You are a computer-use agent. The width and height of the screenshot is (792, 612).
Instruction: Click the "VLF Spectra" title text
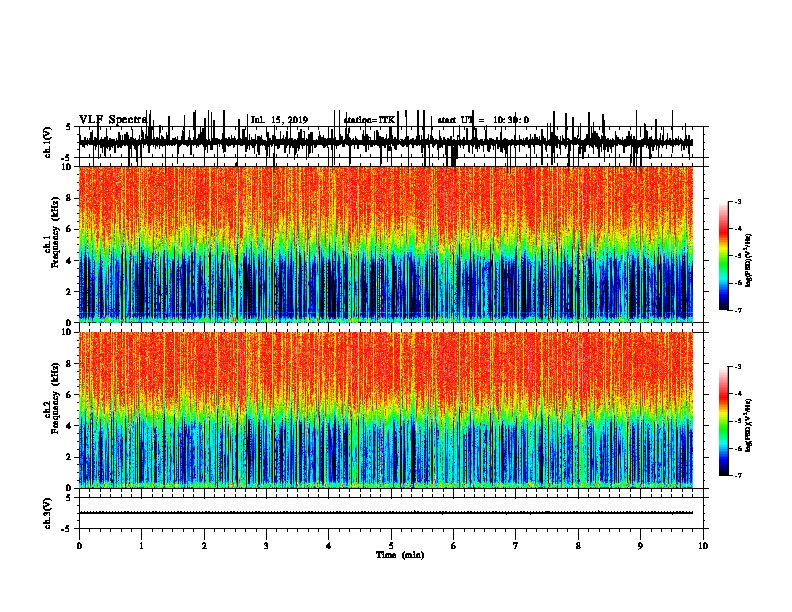click(x=113, y=120)
